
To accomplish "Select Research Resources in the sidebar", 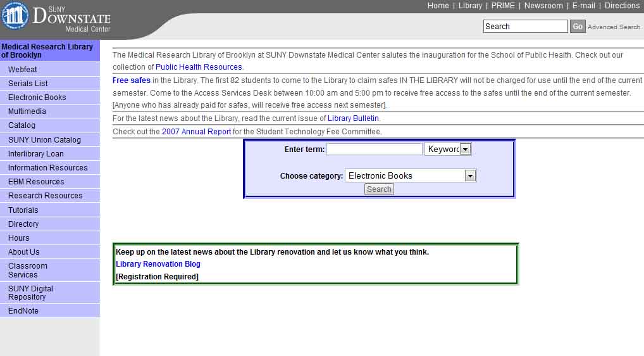I will tap(50, 196).
